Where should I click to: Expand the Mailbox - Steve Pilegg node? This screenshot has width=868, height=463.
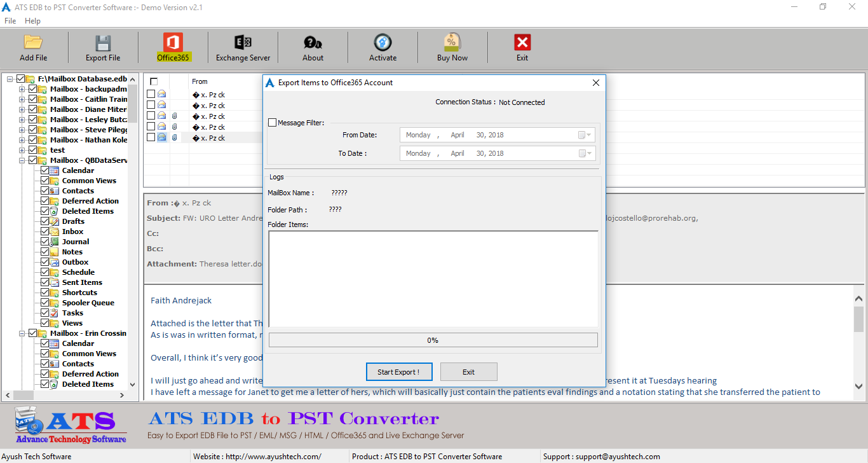tap(22, 130)
